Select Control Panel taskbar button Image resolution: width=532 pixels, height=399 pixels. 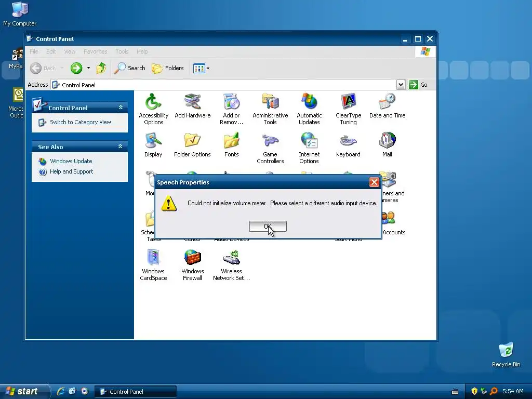[136, 392]
